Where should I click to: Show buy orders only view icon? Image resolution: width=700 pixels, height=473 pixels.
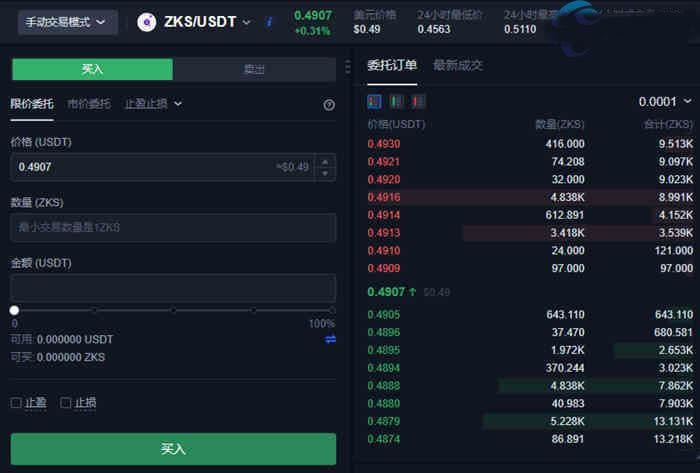(396, 102)
